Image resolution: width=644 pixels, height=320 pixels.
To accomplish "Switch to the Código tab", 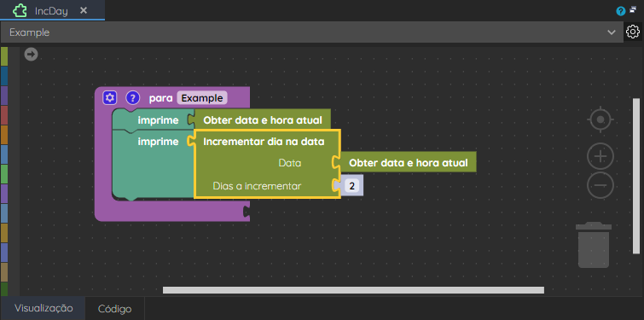I will [x=114, y=309].
